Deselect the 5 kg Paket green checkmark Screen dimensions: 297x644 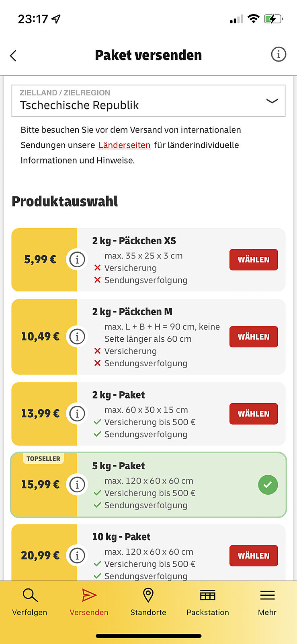tap(268, 485)
